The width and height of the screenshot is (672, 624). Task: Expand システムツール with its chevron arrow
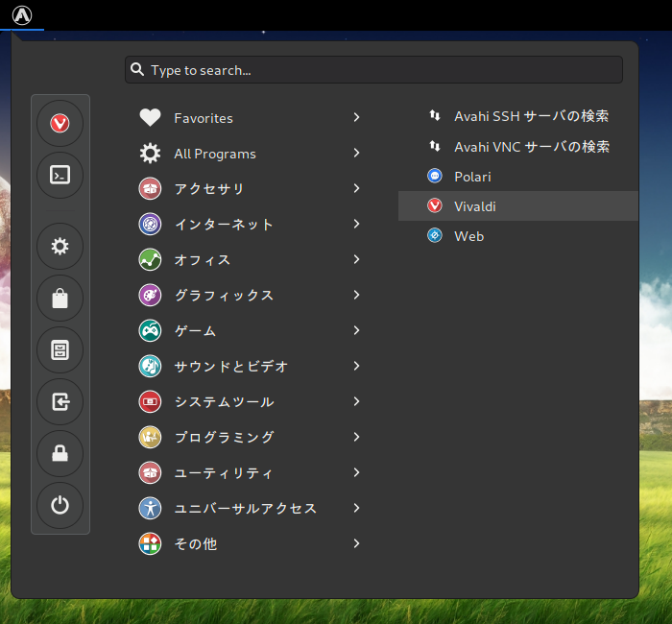[x=356, y=401]
